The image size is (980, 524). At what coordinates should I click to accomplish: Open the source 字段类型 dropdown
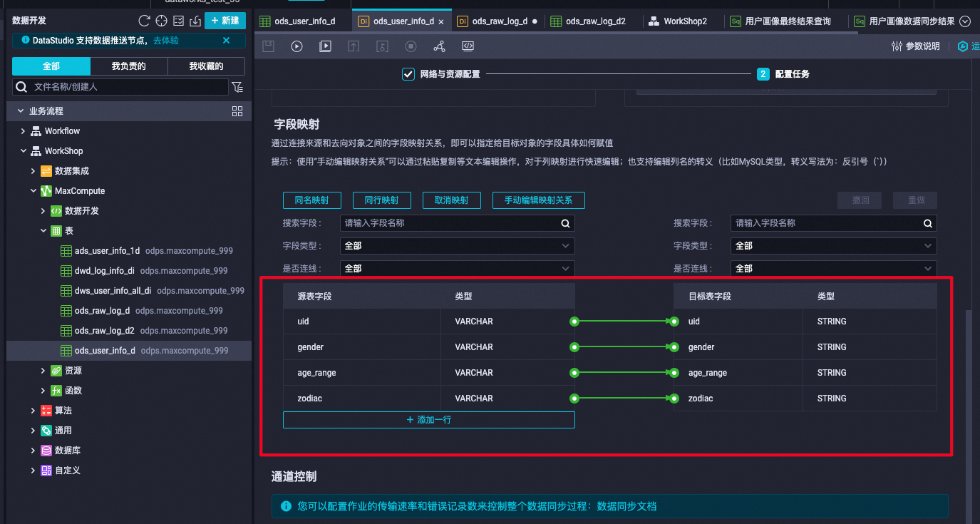(457, 246)
